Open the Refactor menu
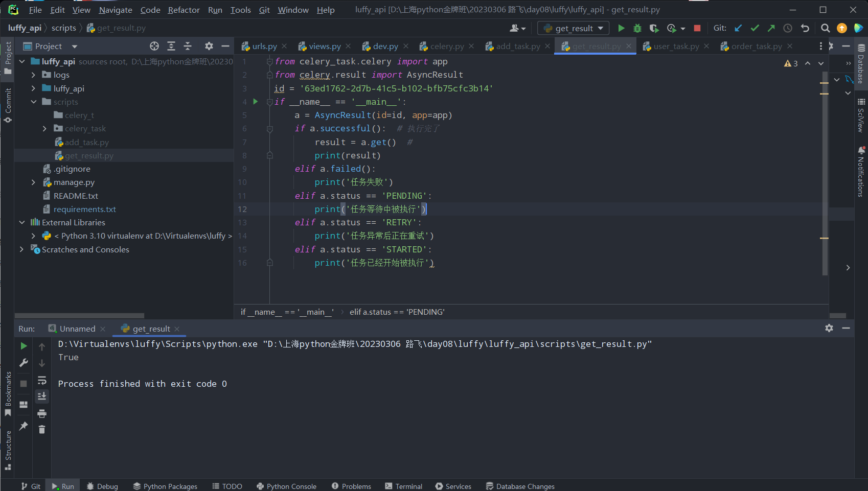Viewport: 868px width, 491px height. (x=184, y=10)
